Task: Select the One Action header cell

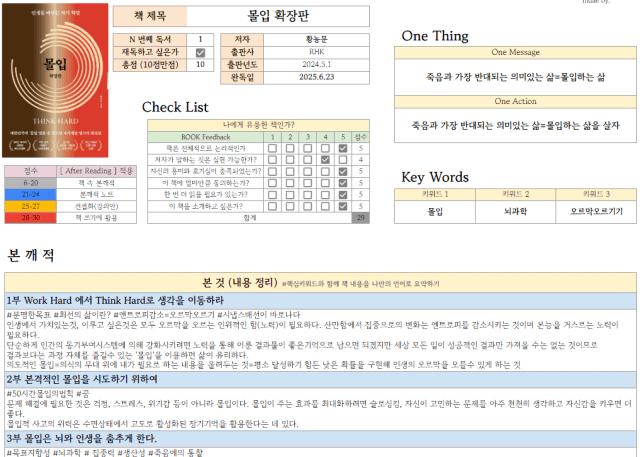Action: tap(515, 101)
